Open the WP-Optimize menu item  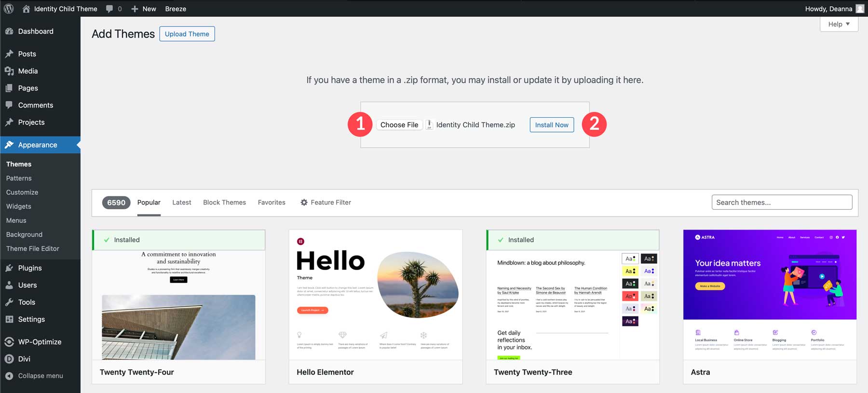tap(40, 342)
